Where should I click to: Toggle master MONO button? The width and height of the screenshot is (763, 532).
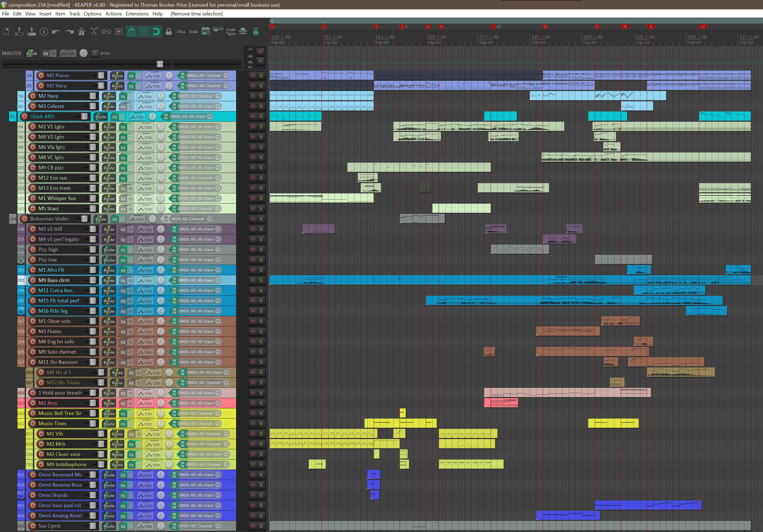[101, 53]
